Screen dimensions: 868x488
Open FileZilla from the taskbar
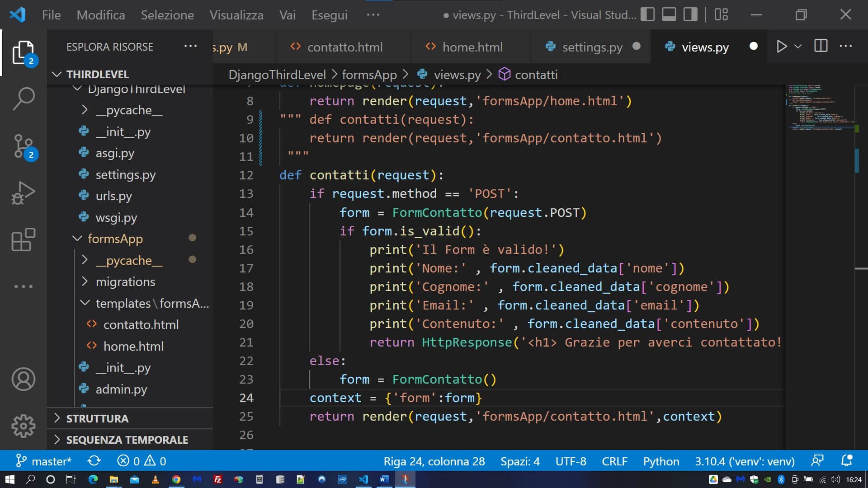217,479
